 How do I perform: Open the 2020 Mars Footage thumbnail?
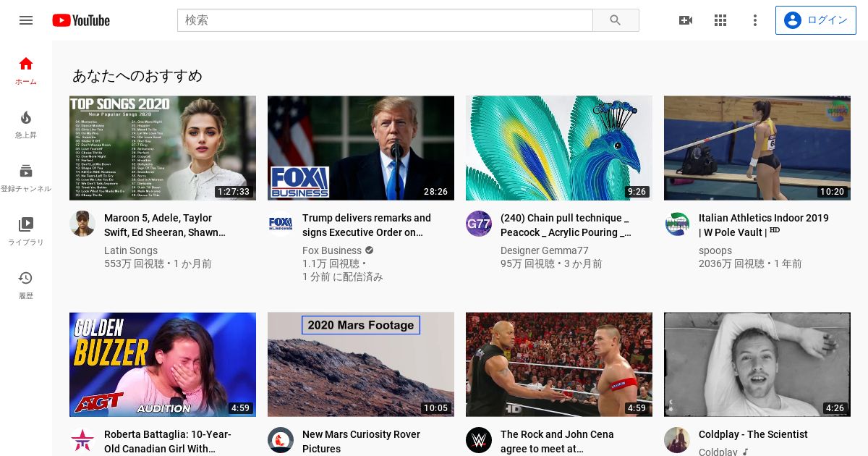[x=361, y=365]
